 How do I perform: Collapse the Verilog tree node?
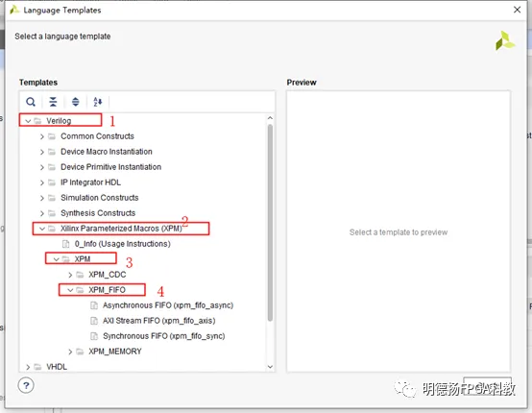(x=28, y=121)
